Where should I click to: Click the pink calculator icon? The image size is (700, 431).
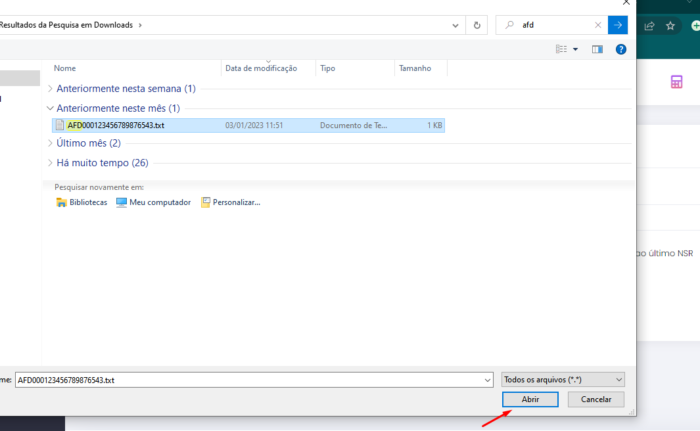pos(677,82)
